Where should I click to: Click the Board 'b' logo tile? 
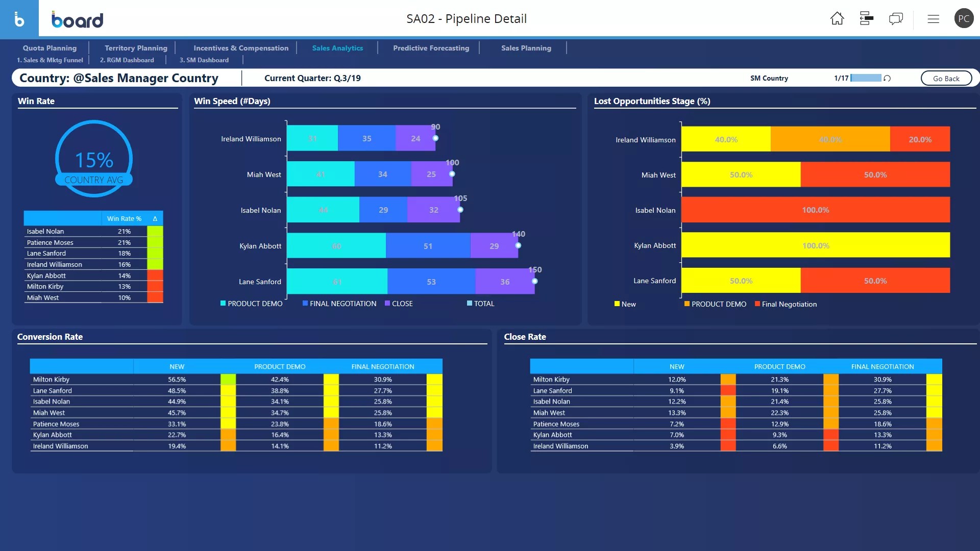pos(19,19)
